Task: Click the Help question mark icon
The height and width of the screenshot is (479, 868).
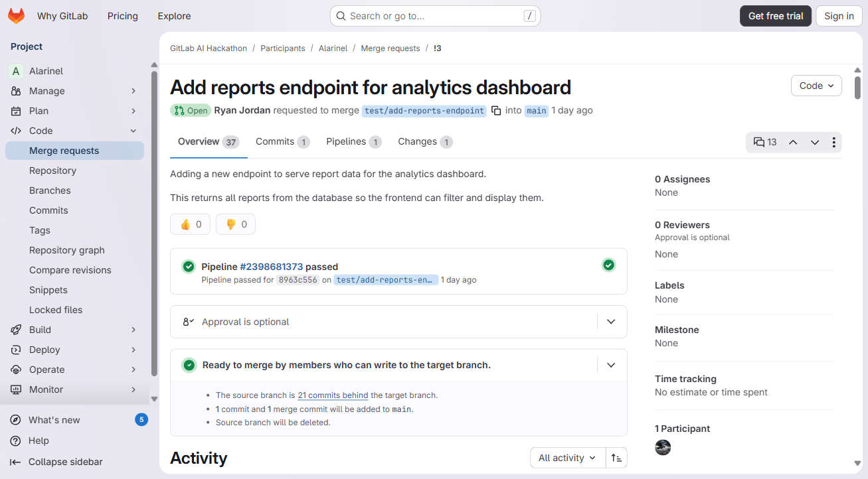Action: (15, 441)
